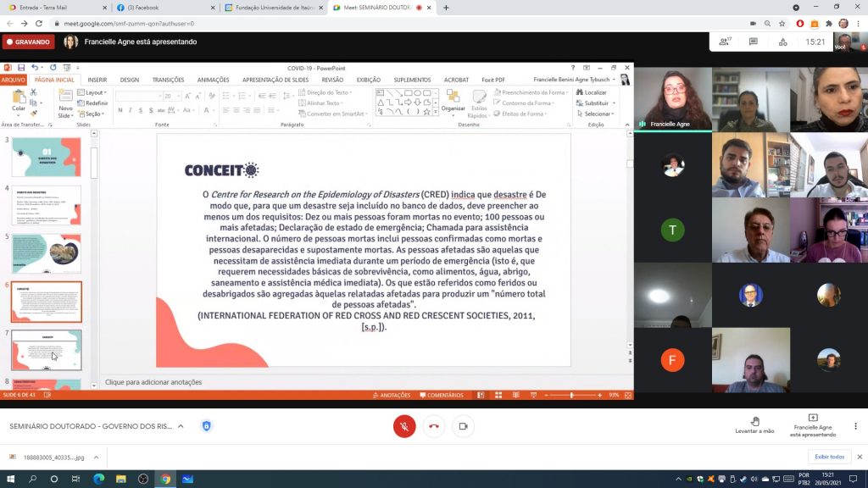Adjust the PowerPoint zoom slider
Screen dimensions: 868x488
point(571,395)
